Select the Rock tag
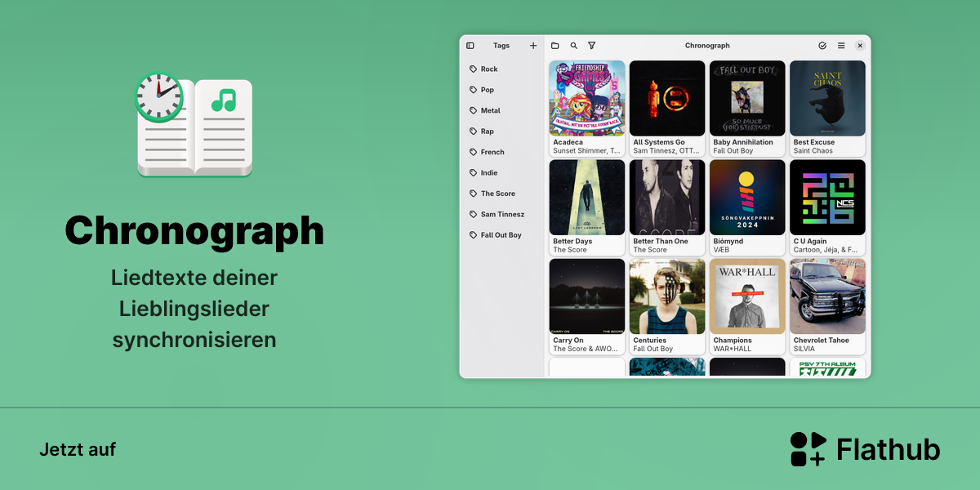Viewport: 980px width, 490px height. tap(502, 69)
